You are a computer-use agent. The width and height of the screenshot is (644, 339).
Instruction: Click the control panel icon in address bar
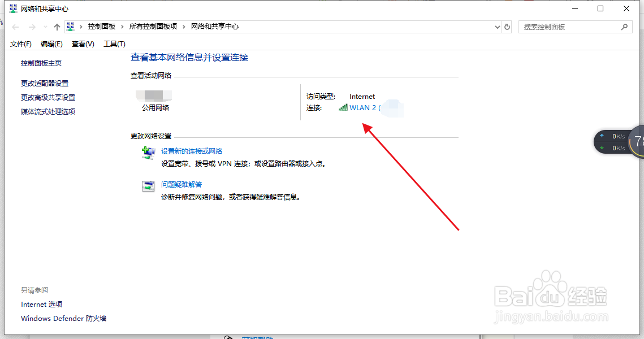(71, 27)
